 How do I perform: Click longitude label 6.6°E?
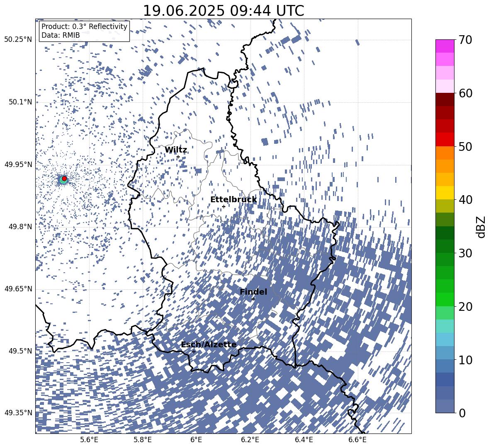click(x=357, y=440)
